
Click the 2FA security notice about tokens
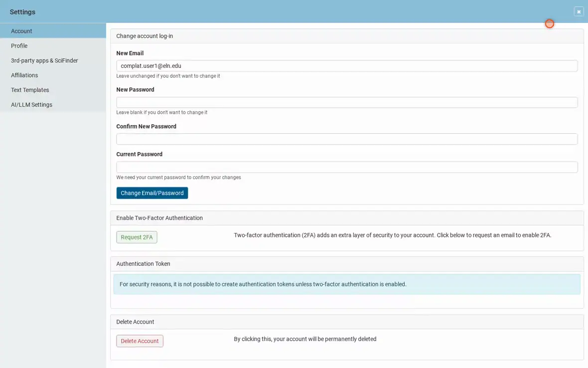[346, 284]
